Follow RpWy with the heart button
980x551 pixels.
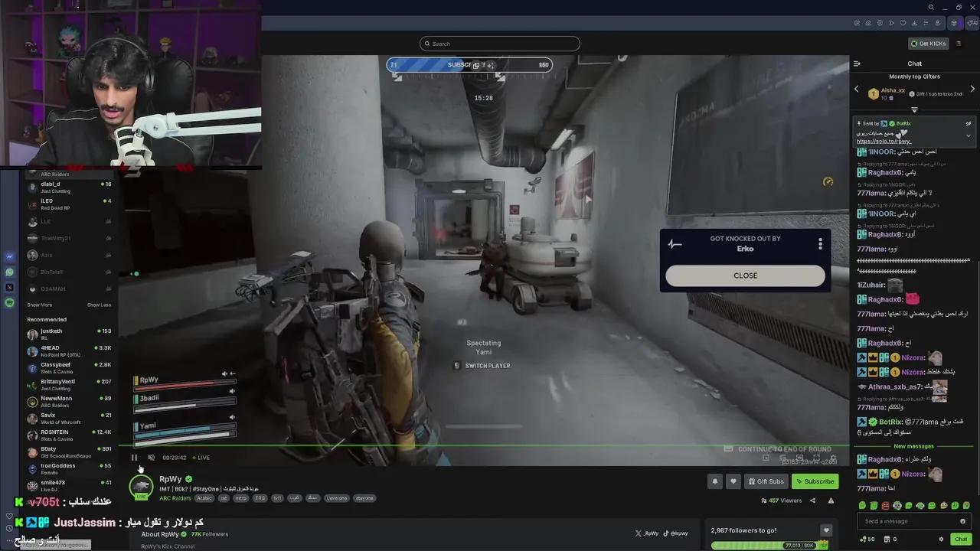[x=733, y=481]
